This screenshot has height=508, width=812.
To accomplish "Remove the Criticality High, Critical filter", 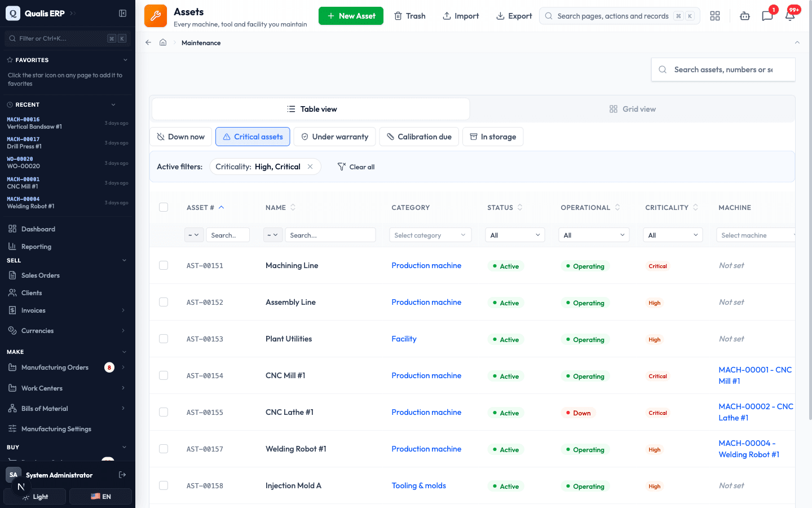I will click(x=310, y=167).
